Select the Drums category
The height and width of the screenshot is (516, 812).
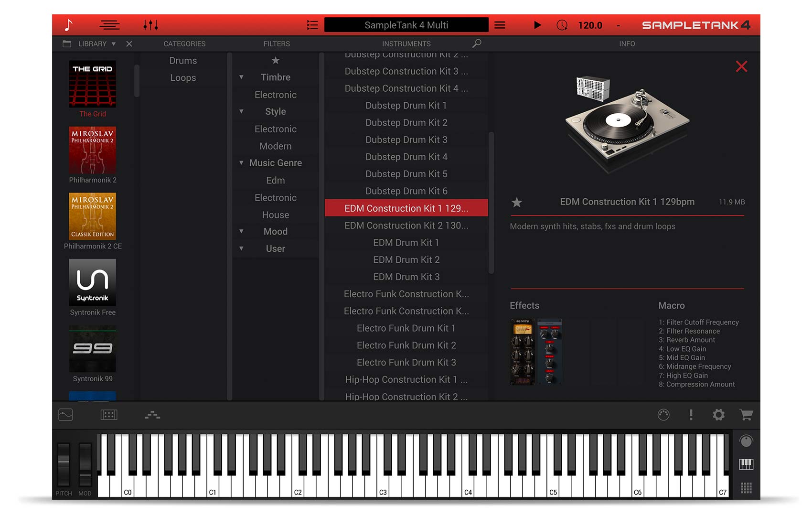(x=183, y=61)
